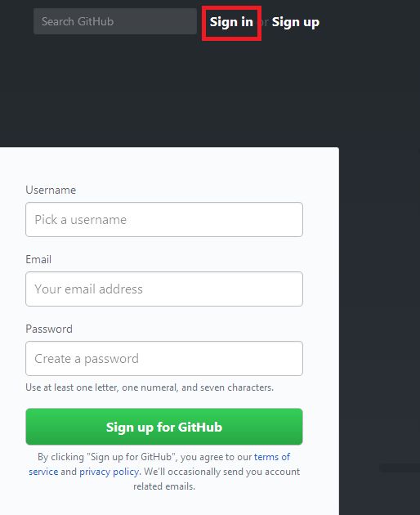Click the Username label text
This screenshot has height=515, width=420.
coord(51,190)
